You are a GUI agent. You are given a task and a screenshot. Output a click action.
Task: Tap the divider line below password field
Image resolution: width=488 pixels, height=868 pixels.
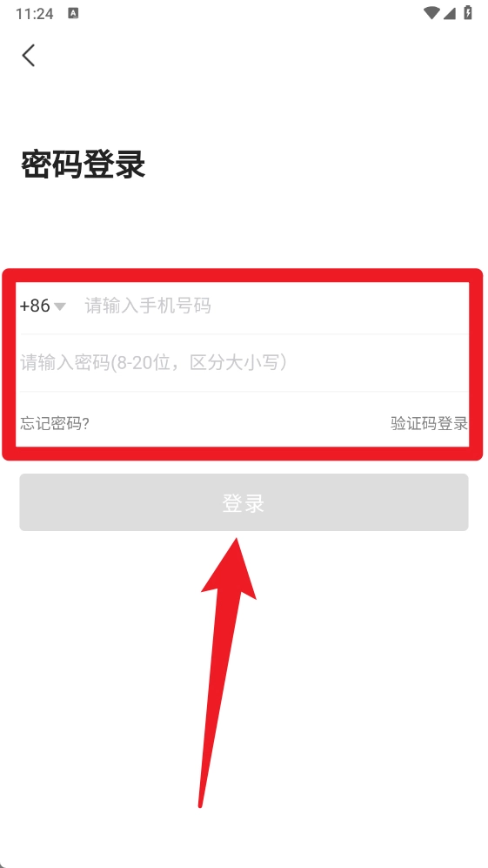point(244,392)
